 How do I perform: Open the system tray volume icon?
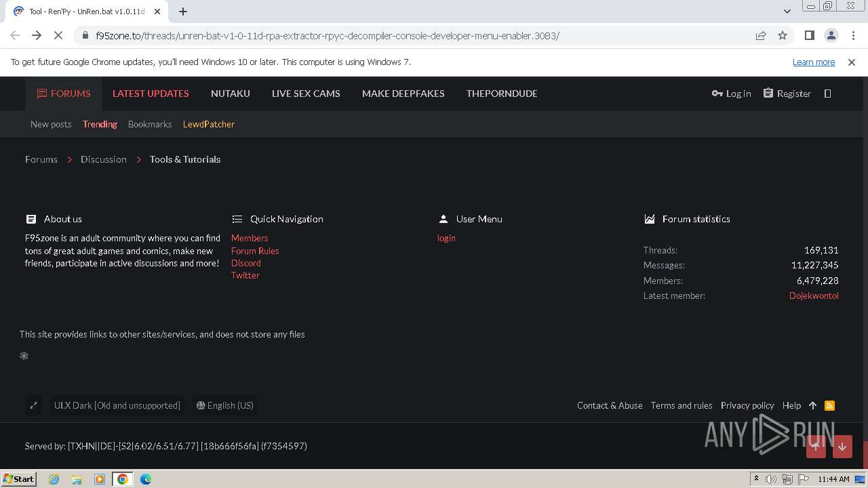click(x=771, y=479)
